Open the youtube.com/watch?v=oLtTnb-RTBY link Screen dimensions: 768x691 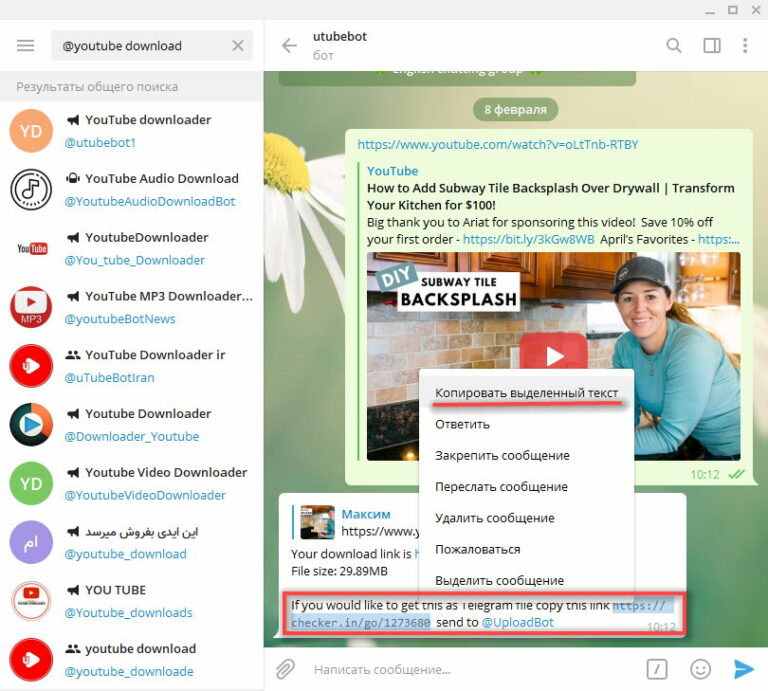(x=498, y=144)
